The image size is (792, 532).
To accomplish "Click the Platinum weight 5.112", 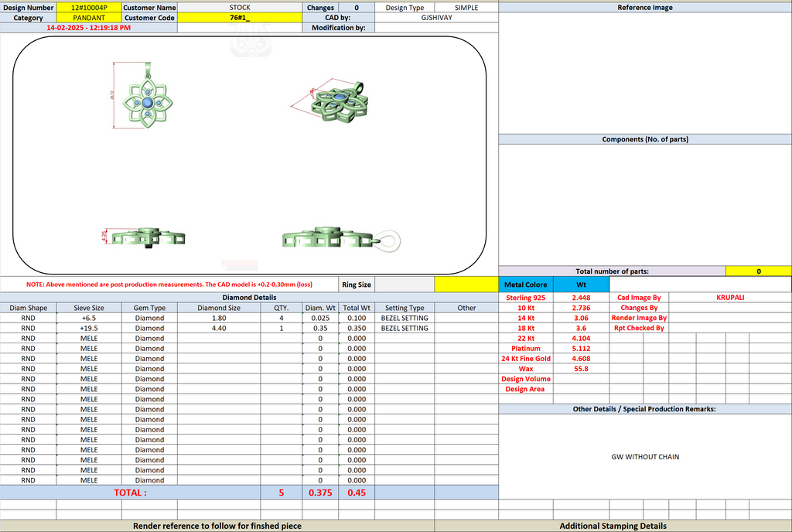I will pos(581,348).
